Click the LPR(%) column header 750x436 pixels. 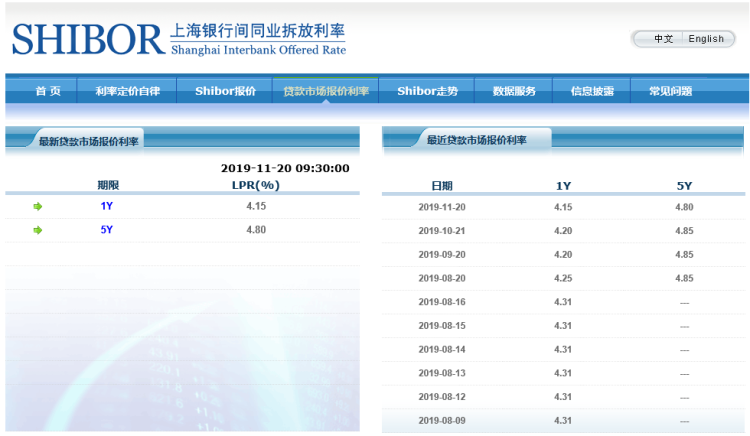click(x=255, y=185)
